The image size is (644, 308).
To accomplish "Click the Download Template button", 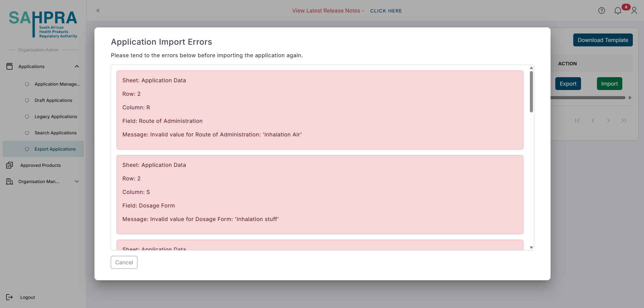I will (x=602, y=40).
